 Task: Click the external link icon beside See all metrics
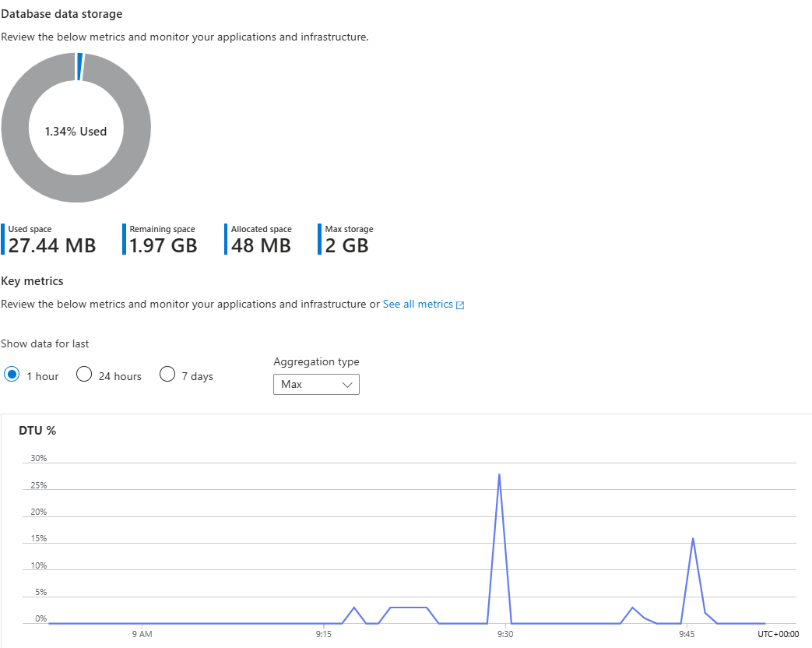460,305
